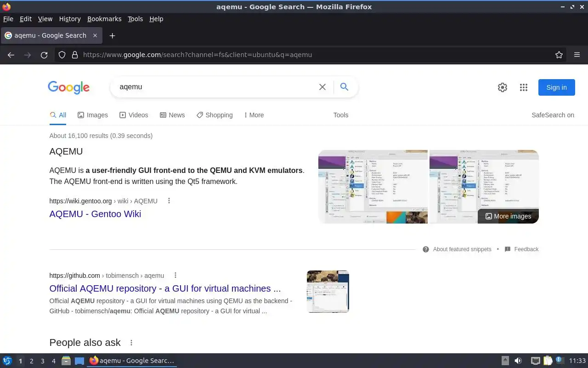Switch to workspace 3

coord(42,361)
